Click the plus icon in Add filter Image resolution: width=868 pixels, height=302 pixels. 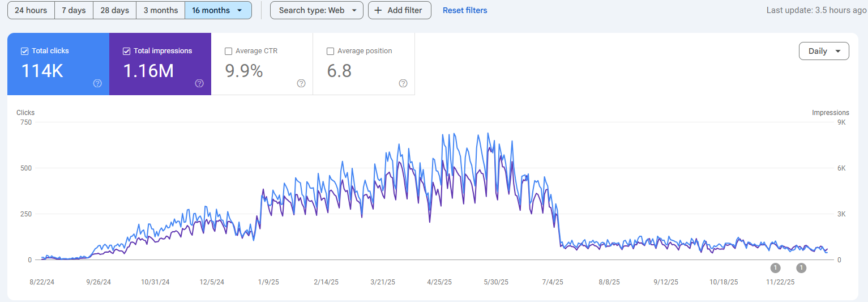pos(378,10)
